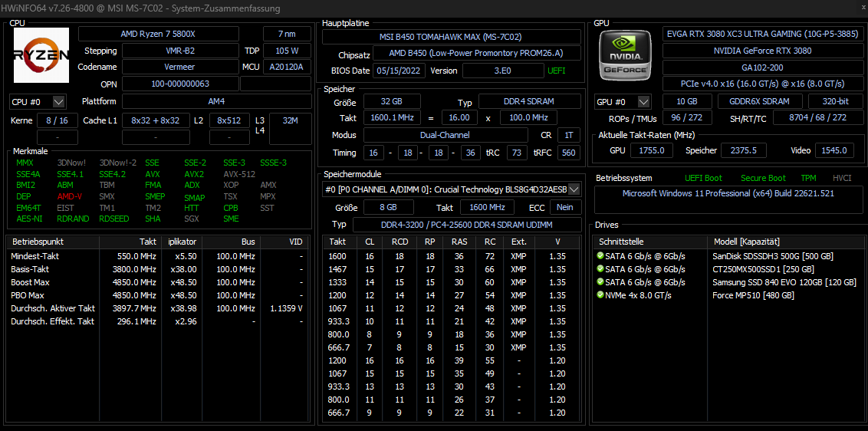868x431 pixels.
Task: Click the GDDR6X SDRAM value
Action: coord(761,102)
